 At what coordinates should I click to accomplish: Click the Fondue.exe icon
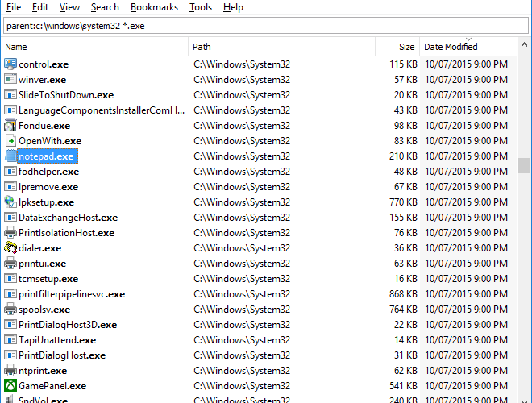(10, 126)
